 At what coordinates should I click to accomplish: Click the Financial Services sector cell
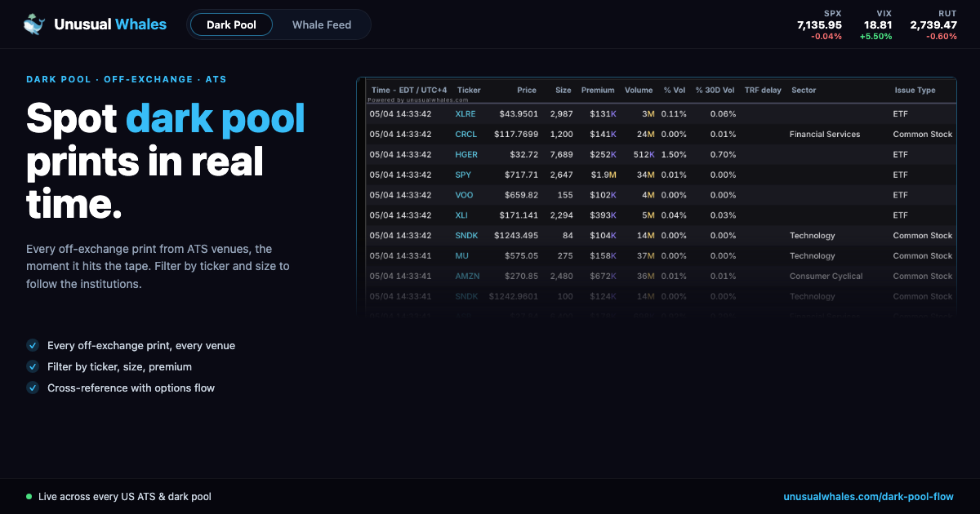825,134
